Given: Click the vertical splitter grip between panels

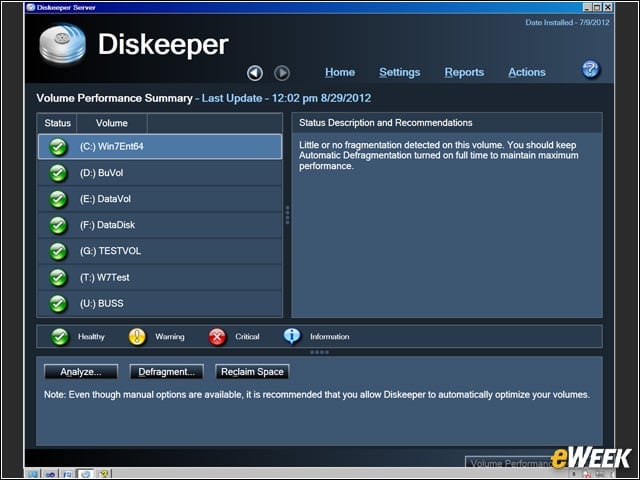Looking at the screenshot, I should (287, 215).
